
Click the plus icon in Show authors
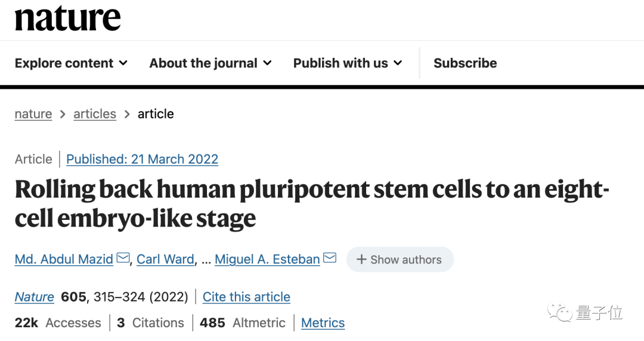361,259
